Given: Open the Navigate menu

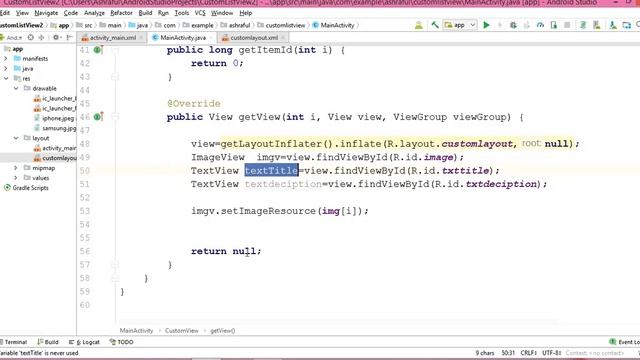Looking at the screenshot, I should pos(46,13).
